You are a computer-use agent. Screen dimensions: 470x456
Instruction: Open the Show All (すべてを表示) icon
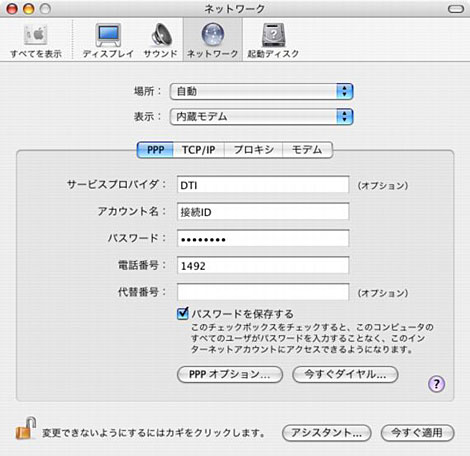(36, 41)
